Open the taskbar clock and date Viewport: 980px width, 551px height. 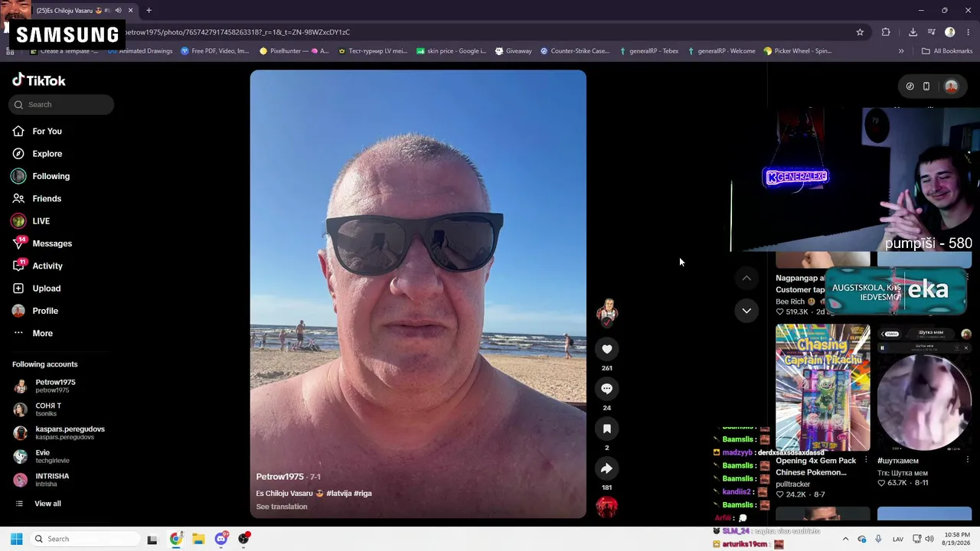(955, 539)
